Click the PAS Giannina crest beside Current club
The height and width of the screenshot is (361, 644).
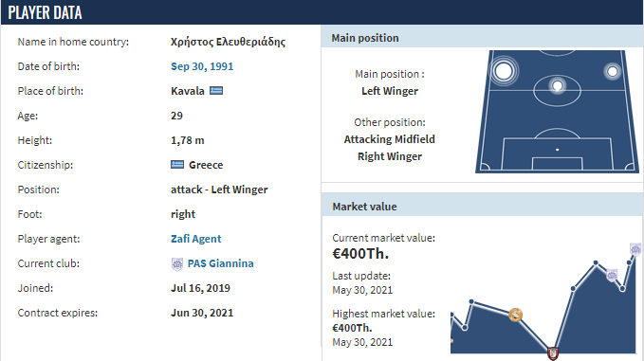click(x=177, y=263)
